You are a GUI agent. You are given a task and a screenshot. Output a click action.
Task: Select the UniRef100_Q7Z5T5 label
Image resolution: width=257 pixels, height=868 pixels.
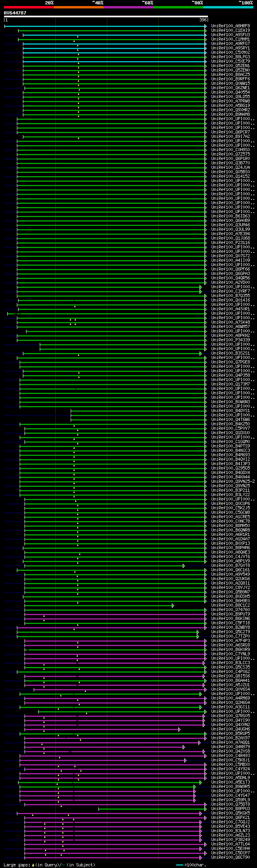click(x=230, y=154)
